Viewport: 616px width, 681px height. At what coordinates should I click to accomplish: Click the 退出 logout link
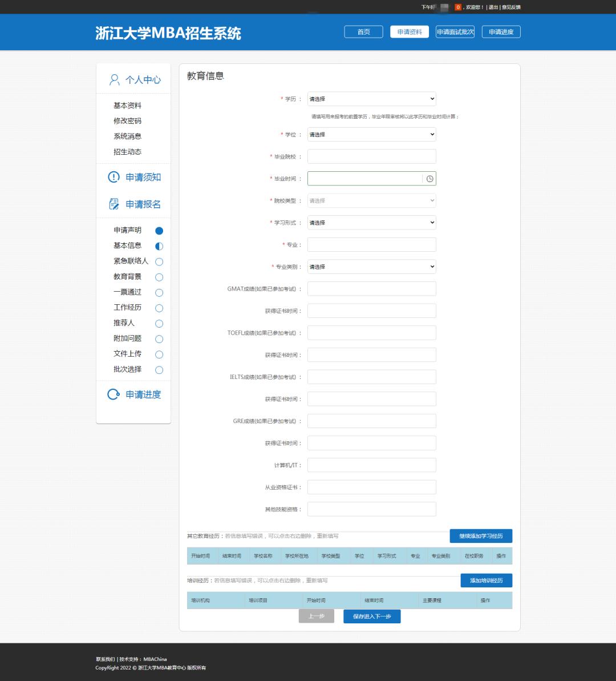coord(492,7)
